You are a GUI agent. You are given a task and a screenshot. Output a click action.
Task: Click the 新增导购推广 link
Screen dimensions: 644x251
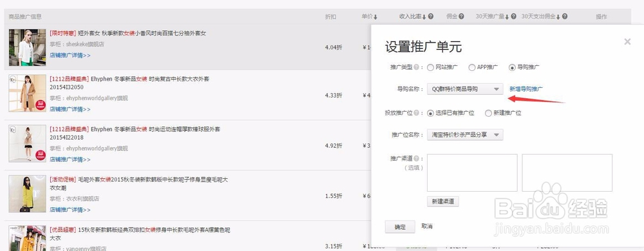click(x=526, y=89)
